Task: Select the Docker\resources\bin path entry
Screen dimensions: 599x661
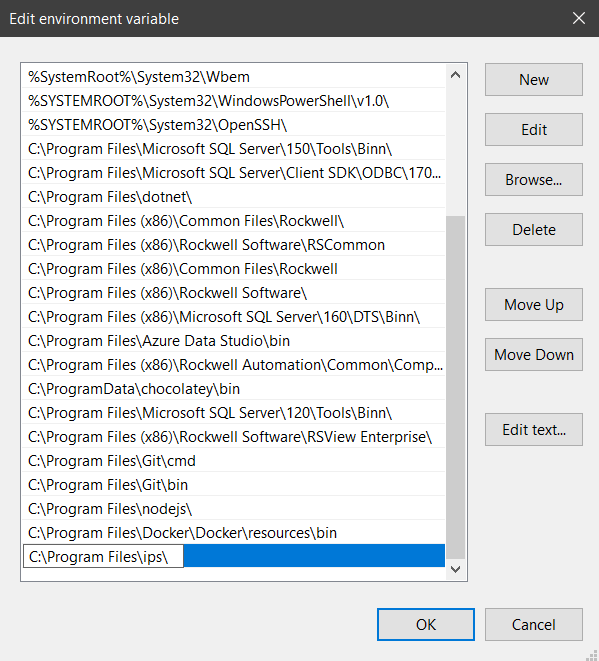Action: 234,533
